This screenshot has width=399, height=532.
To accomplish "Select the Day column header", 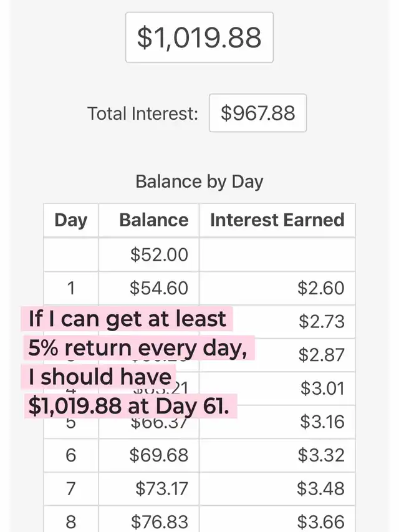I will [71, 220].
